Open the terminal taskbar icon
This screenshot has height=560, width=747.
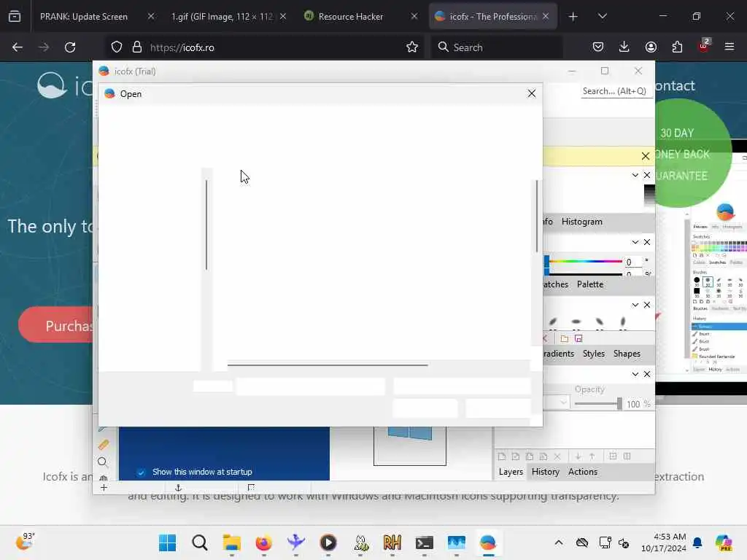[424, 542]
